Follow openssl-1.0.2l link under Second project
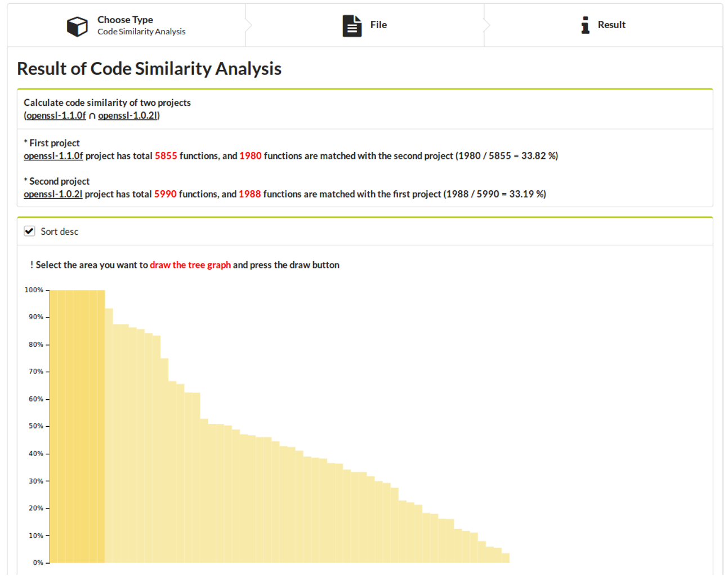 coord(53,194)
